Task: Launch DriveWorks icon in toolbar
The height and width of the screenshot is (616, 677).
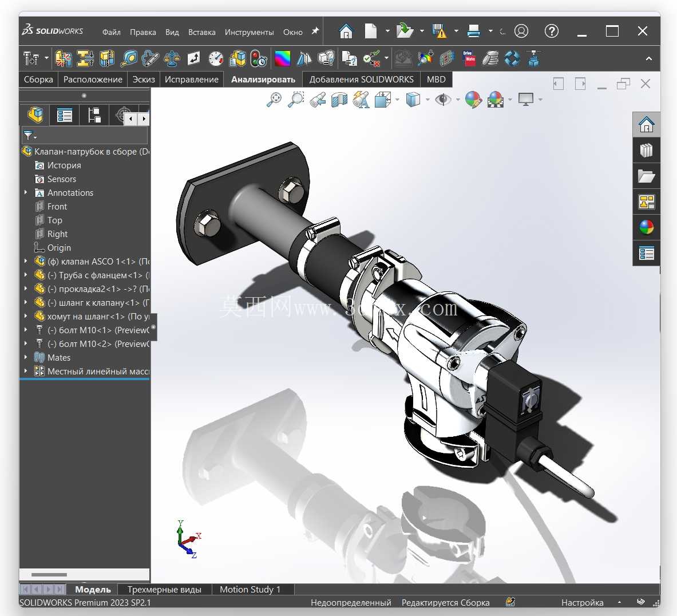Action: (469, 58)
